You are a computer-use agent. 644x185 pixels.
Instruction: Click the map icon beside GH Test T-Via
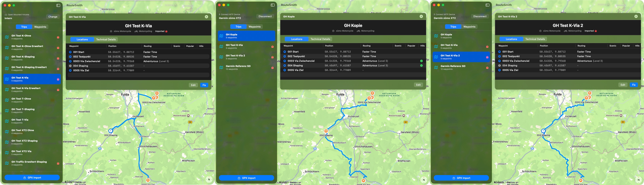pyautogui.click(x=7, y=121)
